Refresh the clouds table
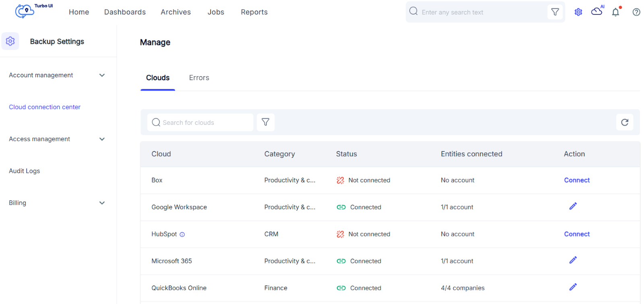 (625, 122)
